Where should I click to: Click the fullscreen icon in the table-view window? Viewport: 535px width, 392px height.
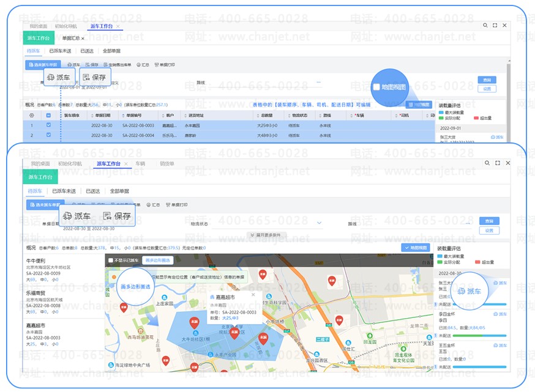point(495,25)
